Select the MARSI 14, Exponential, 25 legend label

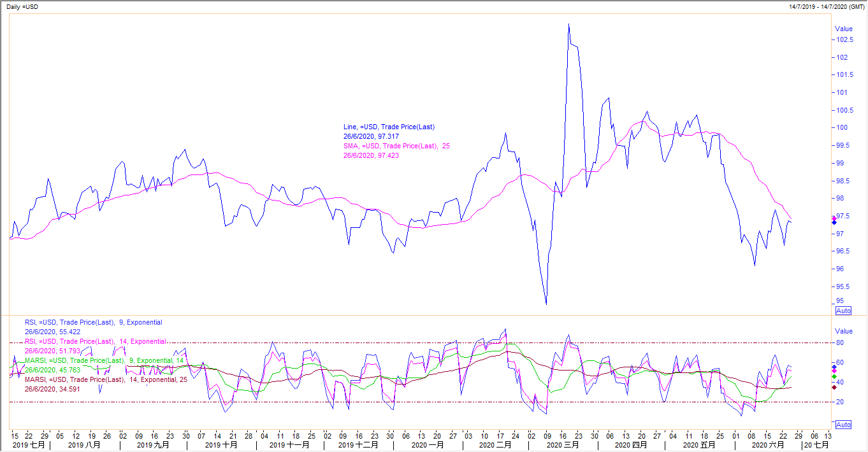coord(107,380)
